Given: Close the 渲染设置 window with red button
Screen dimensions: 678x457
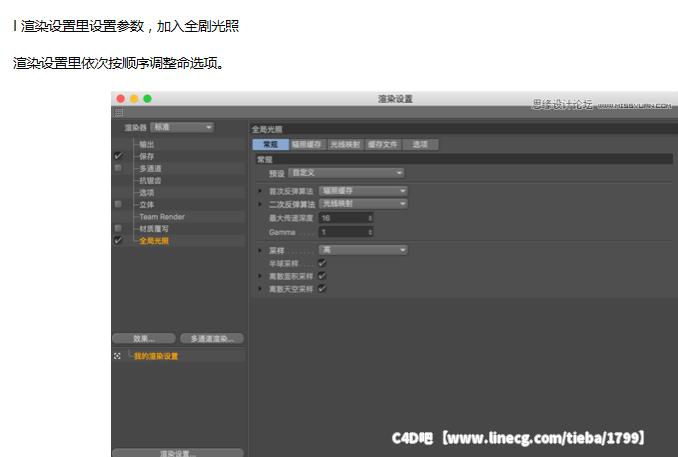Looking at the screenshot, I should 121,99.
